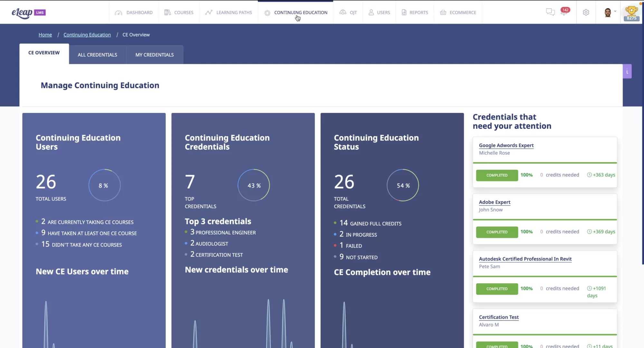
Task: Open the Ecommerce menu item
Action: click(x=458, y=12)
